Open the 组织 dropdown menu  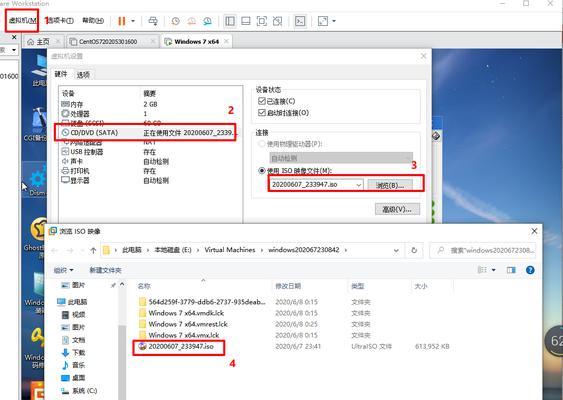64,270
